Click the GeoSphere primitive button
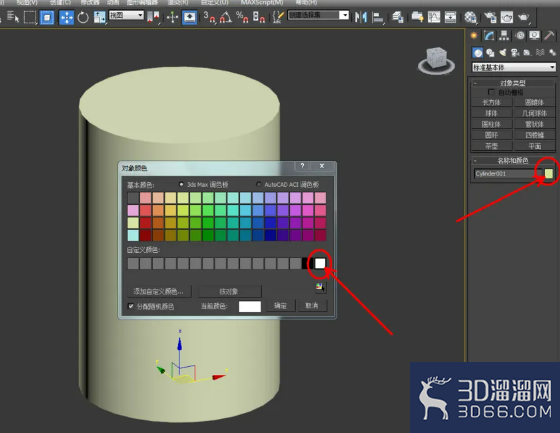The width and height of the screenshot is (560, 433). [534, 113]
